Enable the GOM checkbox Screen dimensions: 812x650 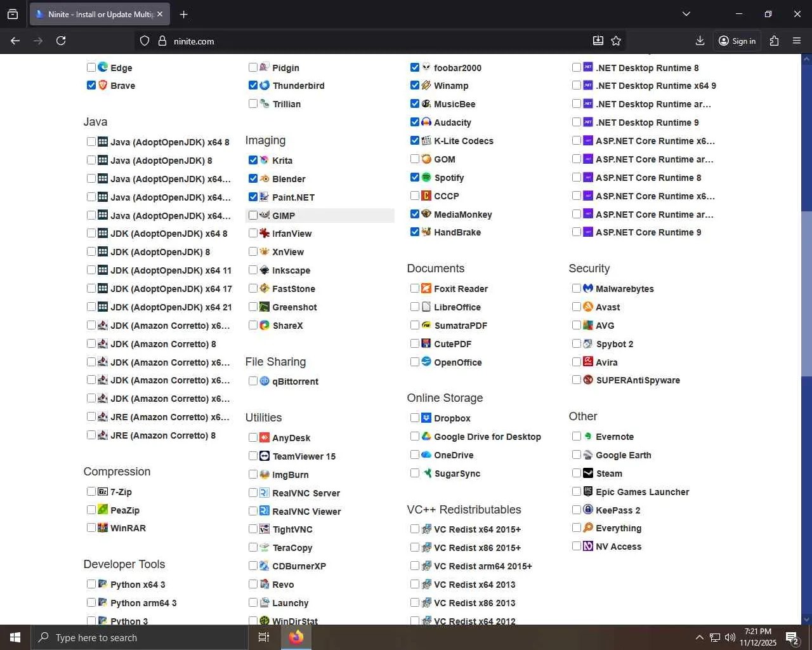[415, 159]
